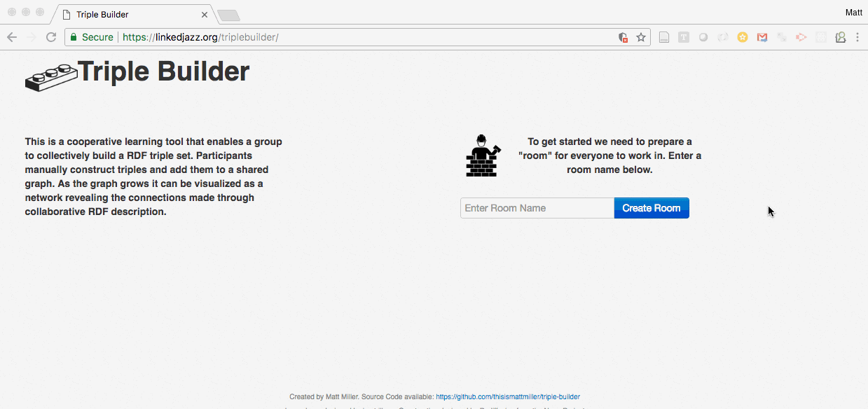Image resolution: width=868 pixels, height=409 pixels.
Task: Click the browser forward arrow
Action: 31,37
